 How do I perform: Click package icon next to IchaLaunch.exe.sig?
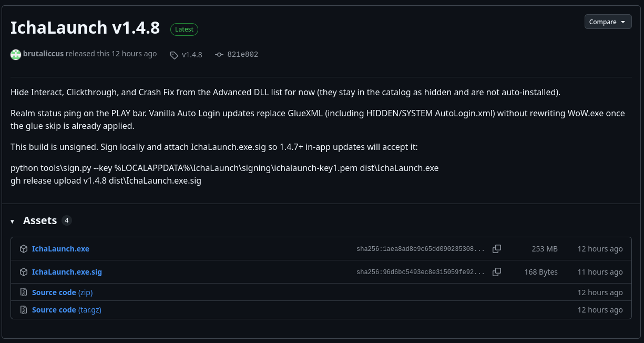(24, 272)
